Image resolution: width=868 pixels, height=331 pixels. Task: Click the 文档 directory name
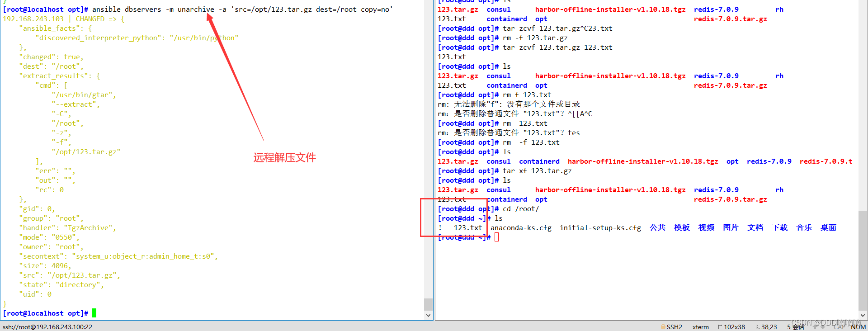click(755, 227)
